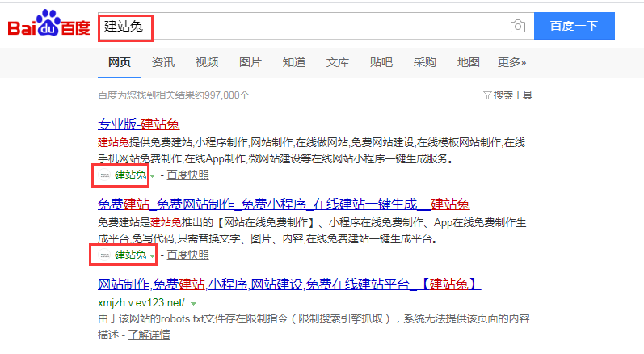This screenshot has height=354, width=644.
Task: Open 百度快照 of the first result
Action: point(187,175)
